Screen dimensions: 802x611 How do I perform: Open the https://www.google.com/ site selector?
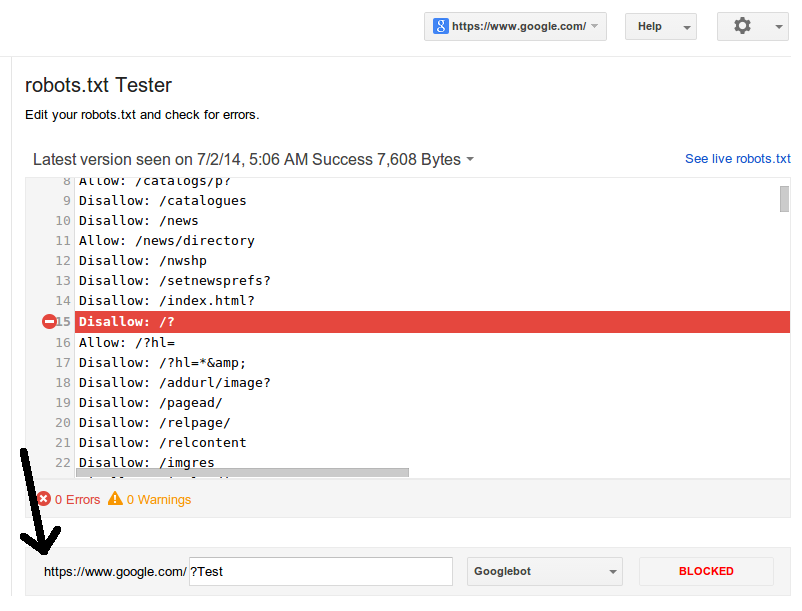tap(515, 27)
